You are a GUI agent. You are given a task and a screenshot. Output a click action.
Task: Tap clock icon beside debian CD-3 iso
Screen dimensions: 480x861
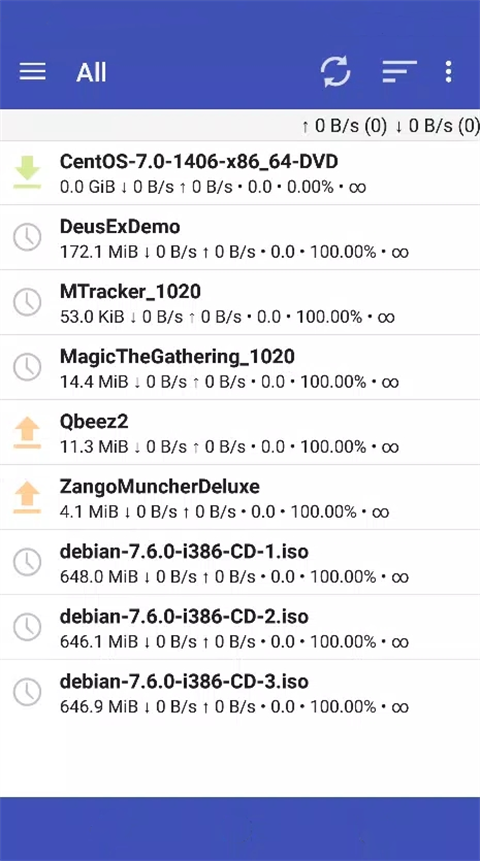point(27,692)
